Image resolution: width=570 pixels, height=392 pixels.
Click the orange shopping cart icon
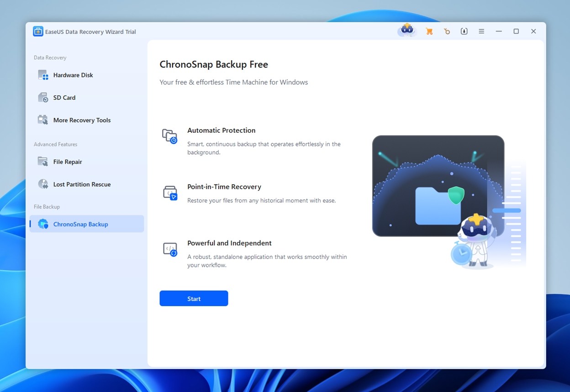[x=429, y=31]
